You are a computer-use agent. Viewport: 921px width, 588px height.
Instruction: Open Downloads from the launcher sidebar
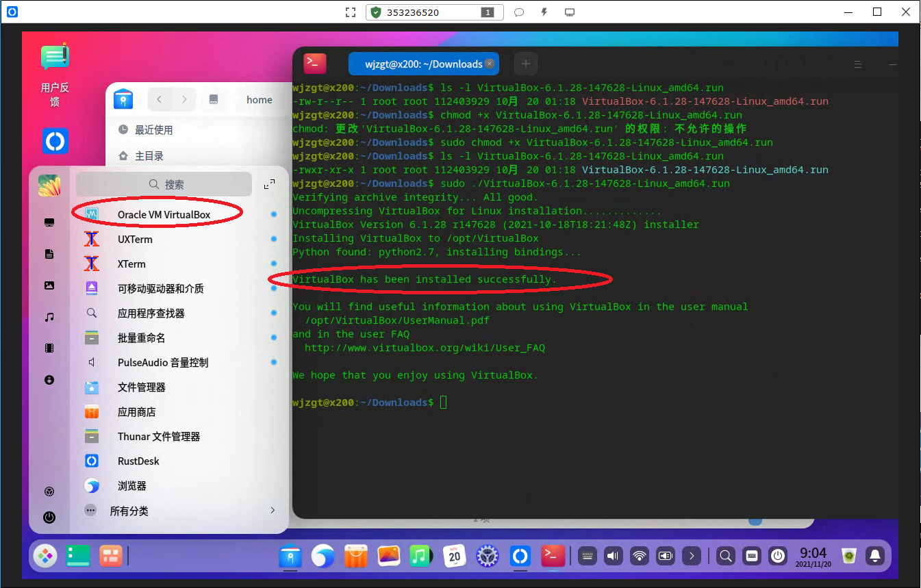point(49,380)
